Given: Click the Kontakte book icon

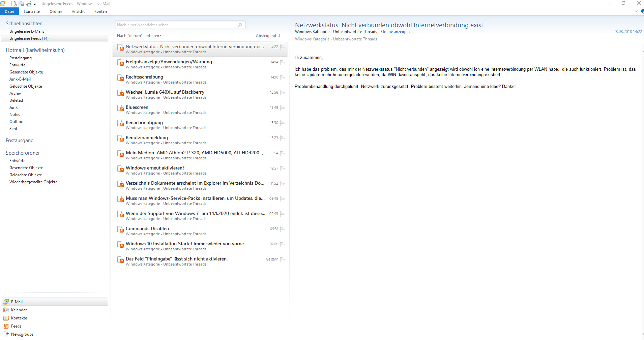Looking at the screenshot, I should [x=6, y=318].
